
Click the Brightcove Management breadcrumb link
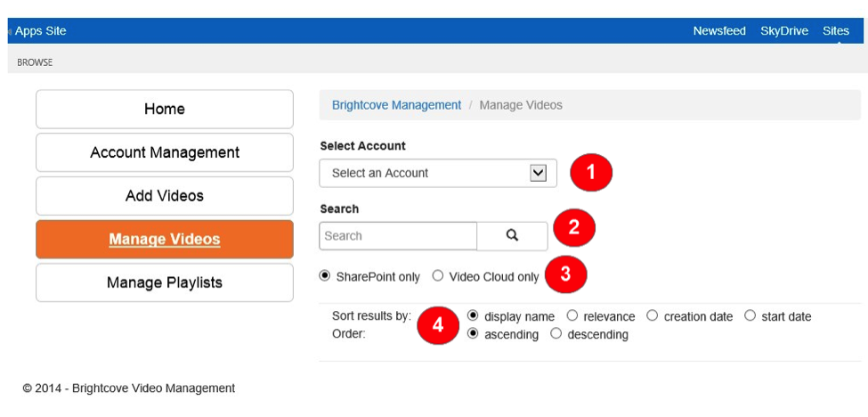coord(396,105)
